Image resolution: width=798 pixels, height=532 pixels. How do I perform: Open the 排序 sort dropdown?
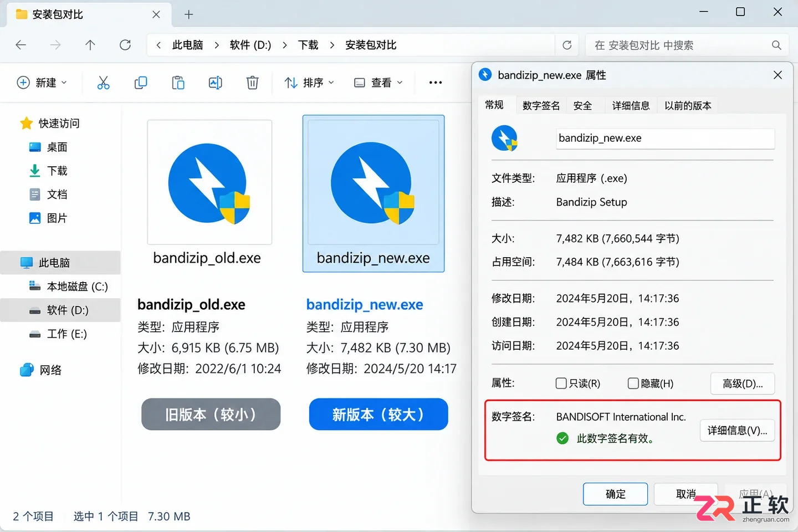click(309, 83)
